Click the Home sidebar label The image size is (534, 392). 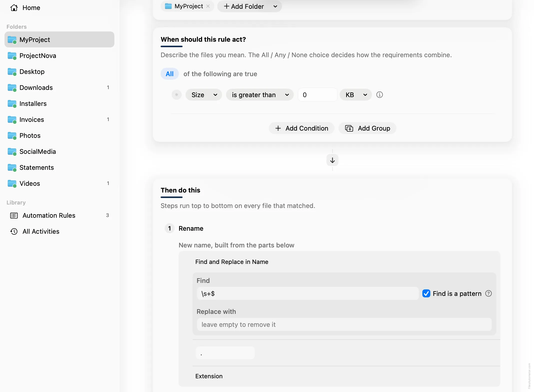[31, 8]
